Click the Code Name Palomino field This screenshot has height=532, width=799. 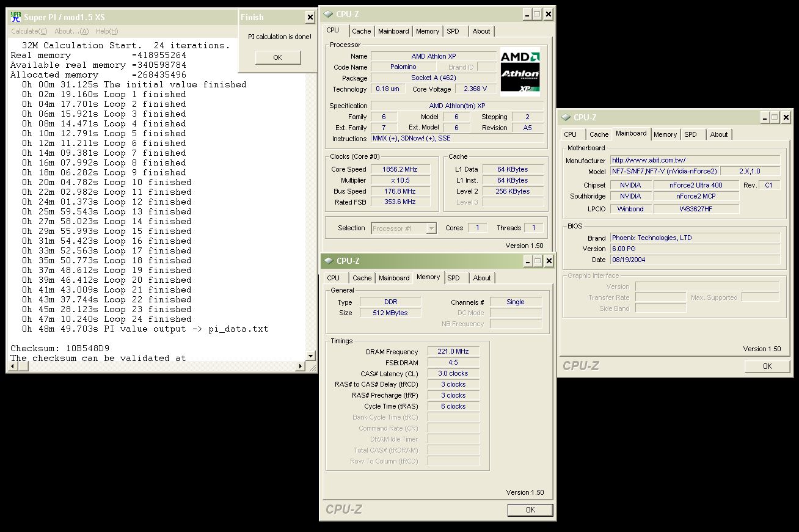[x=403, y=67]
